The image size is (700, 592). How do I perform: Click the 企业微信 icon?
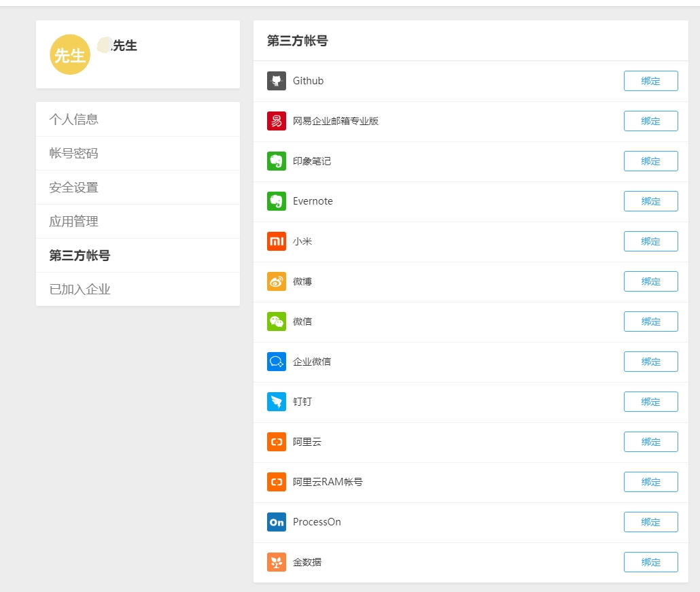277,362
